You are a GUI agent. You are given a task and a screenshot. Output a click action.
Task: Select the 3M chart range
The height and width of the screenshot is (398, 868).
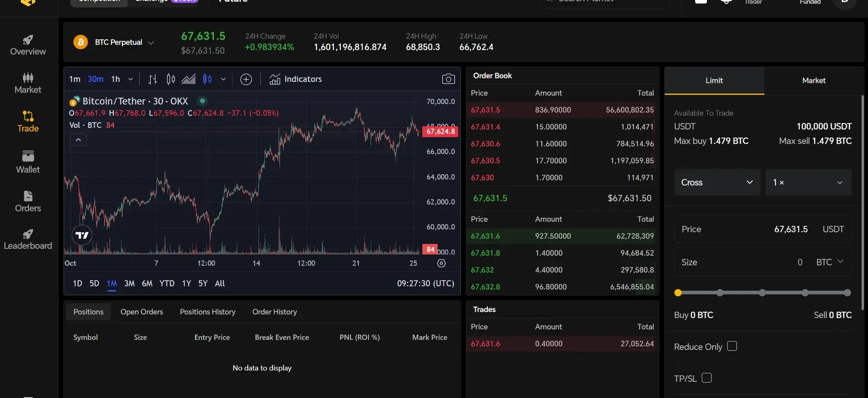tap(129, 283)
